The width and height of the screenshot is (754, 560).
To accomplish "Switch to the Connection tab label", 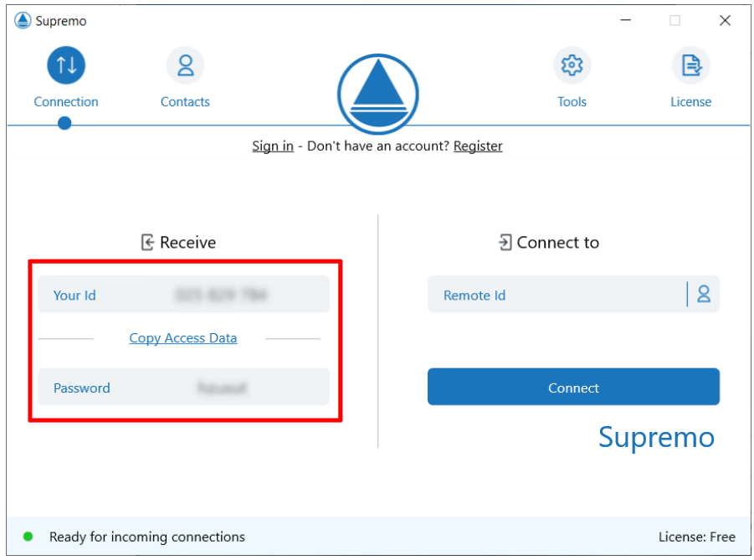I will click(x=66, y=102).
